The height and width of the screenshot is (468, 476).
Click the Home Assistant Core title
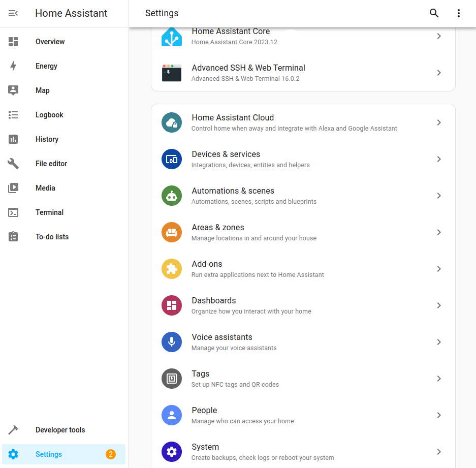tap(231, 32)
